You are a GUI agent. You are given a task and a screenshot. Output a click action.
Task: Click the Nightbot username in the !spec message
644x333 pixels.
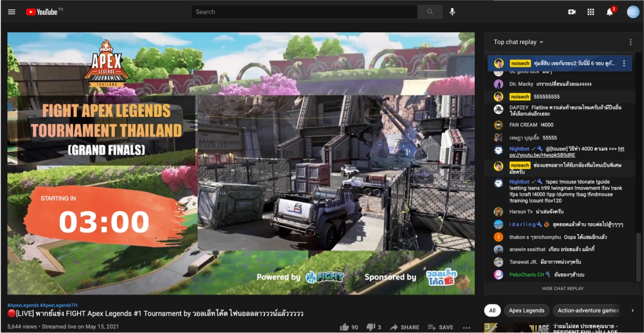pyautogui.click(x=519, y=182)
